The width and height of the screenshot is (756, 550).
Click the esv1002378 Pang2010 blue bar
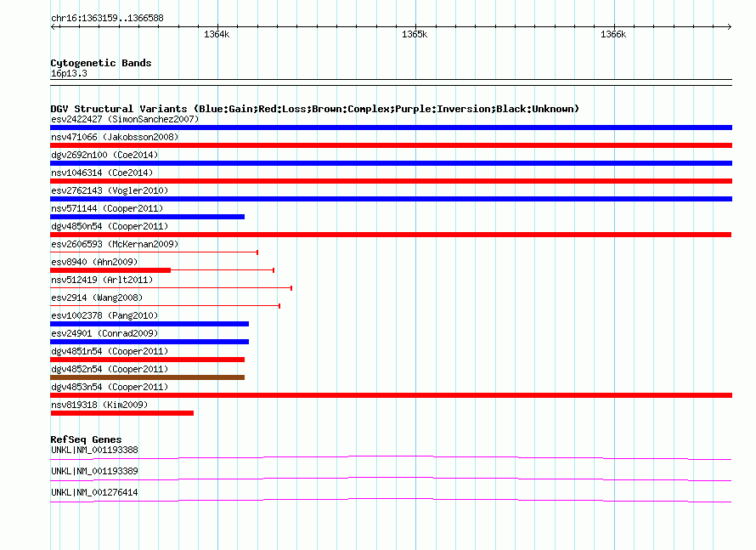pos(150,324)
